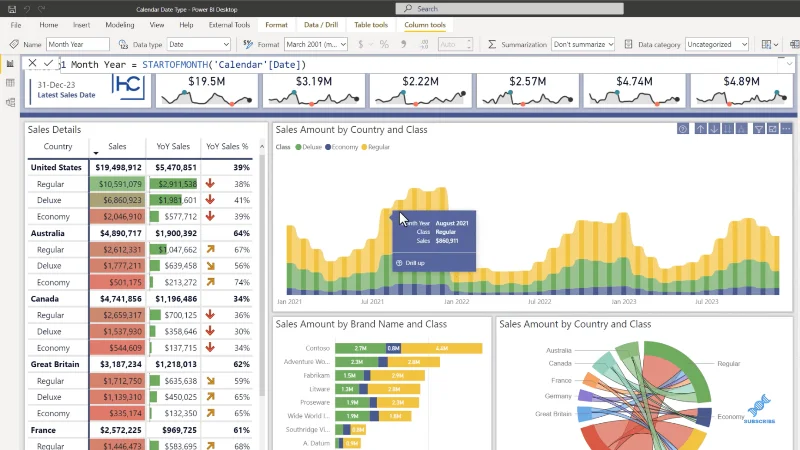Click the HC logo image
Screen dimensions: 800x450
(129, 87)
